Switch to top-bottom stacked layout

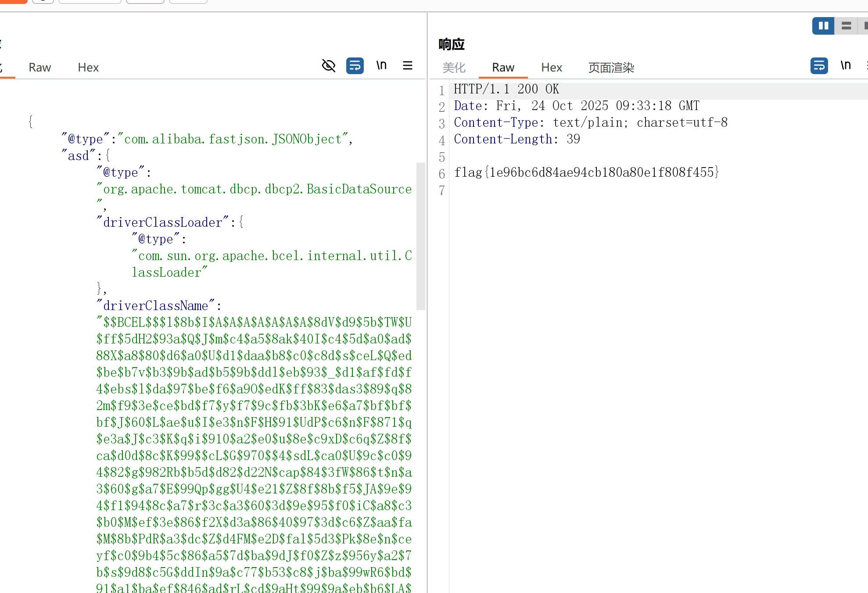click(x=846, y=26)
